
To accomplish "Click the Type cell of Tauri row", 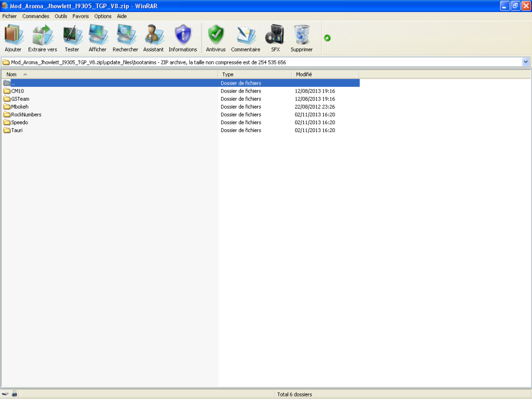I will coord(241,130).
